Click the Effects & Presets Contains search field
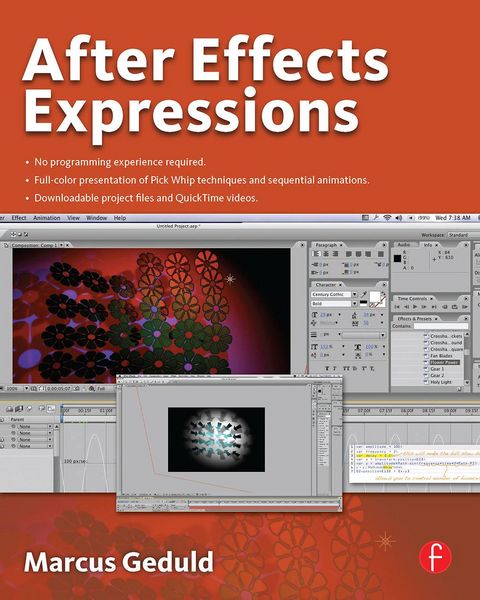The image size is (480, 600). [x=441, y=326]
